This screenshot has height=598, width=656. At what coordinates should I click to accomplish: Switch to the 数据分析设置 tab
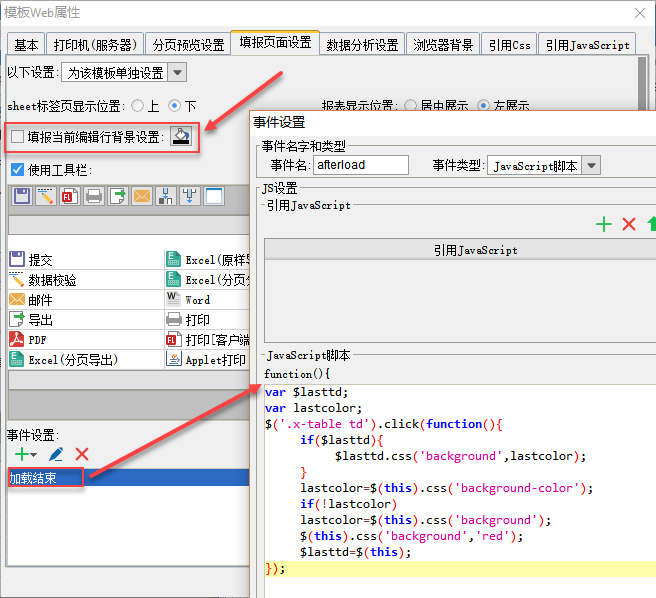362,44
